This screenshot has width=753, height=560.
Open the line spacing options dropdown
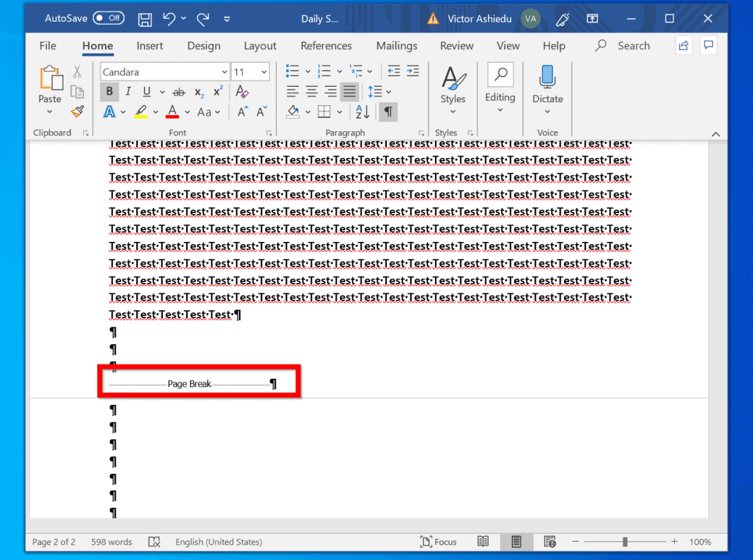pos(380,91)
